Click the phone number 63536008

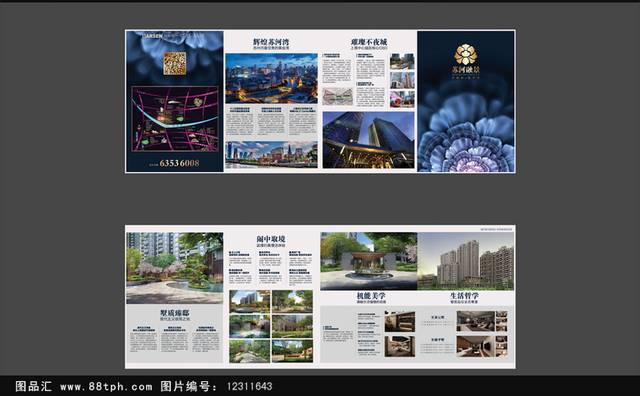(x=179, y=163)
